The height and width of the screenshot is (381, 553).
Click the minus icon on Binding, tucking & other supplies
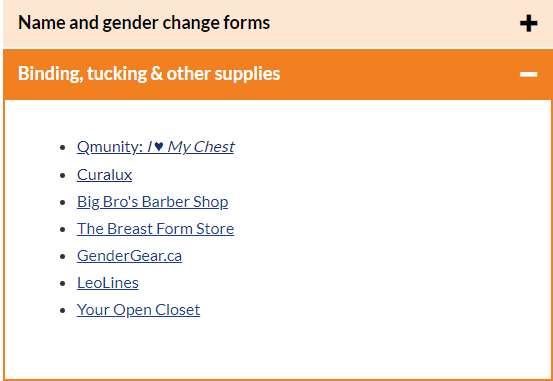(528, 74)
